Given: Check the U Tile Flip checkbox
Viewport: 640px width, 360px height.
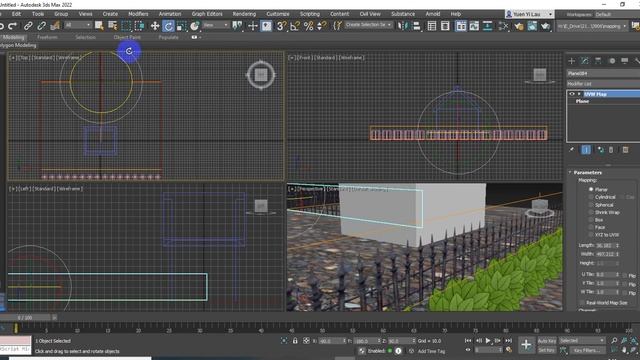Looking at the screenshot, I should [x=625, y=276].
